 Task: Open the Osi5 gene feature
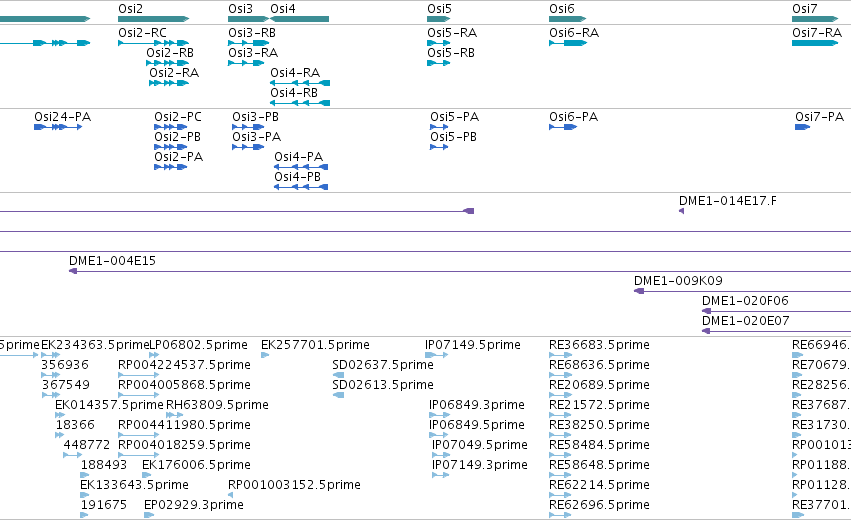coord(439,19)
